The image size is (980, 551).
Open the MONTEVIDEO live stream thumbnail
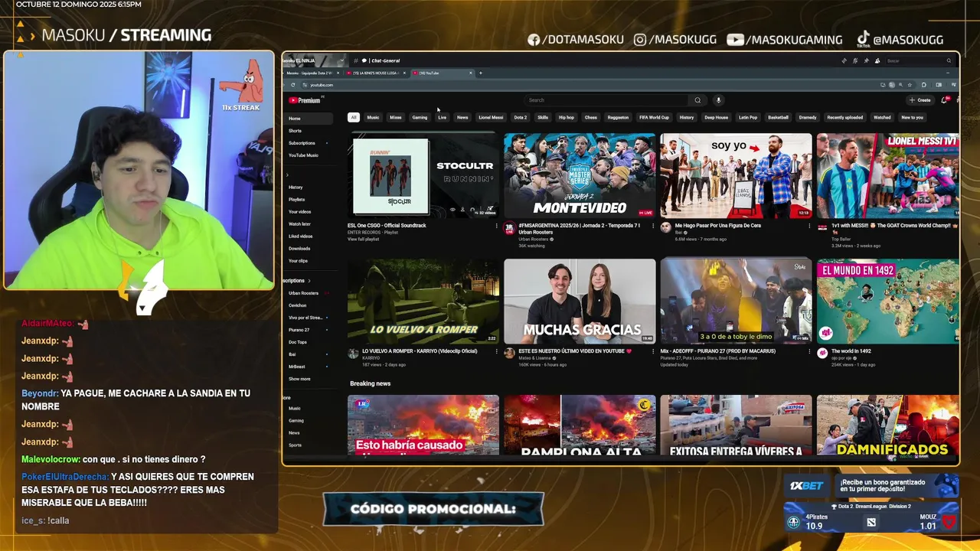click(580, 175)
